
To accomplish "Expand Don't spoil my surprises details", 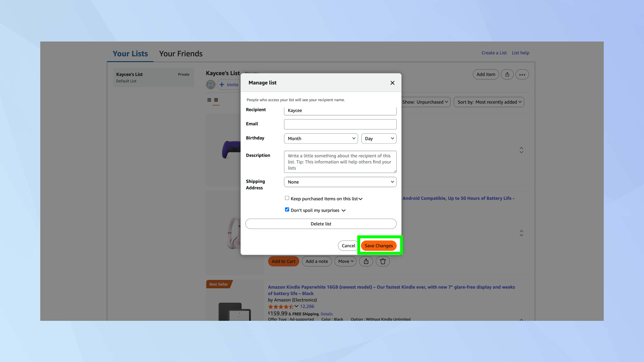I will (x=344, y=210).
